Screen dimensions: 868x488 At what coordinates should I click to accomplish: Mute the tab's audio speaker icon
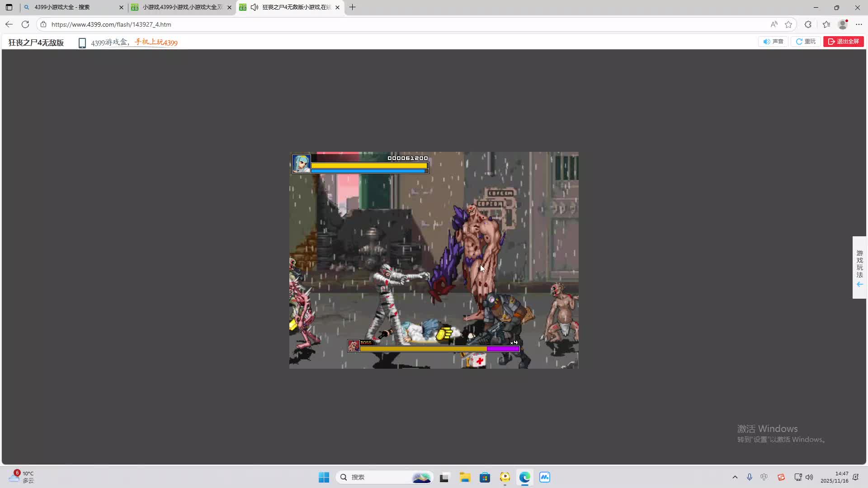(x=255, y=7)
